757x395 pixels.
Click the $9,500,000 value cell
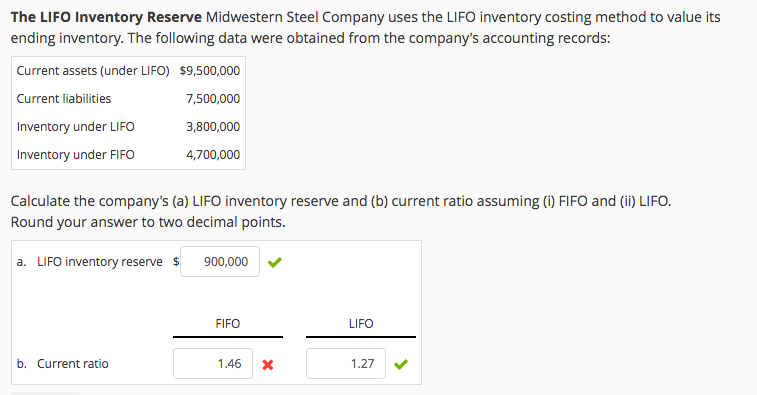point(210,71)
